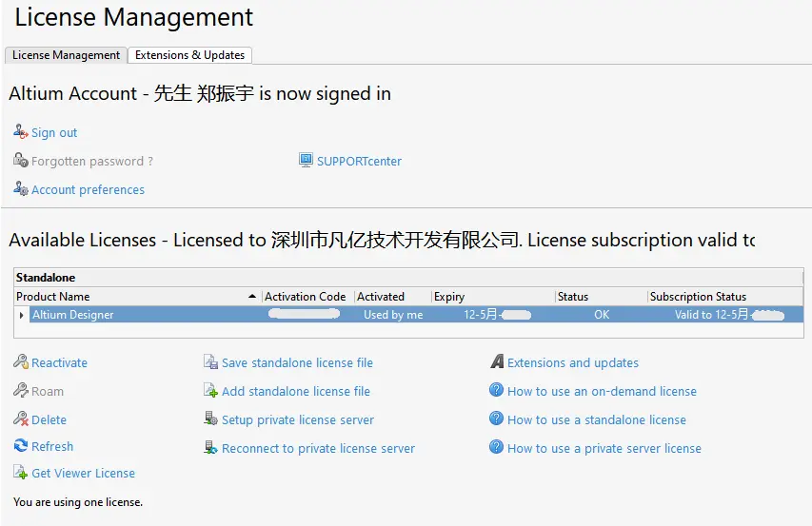812x526 pixels.
Task: Sort by the Status column header
Action: 602,297
